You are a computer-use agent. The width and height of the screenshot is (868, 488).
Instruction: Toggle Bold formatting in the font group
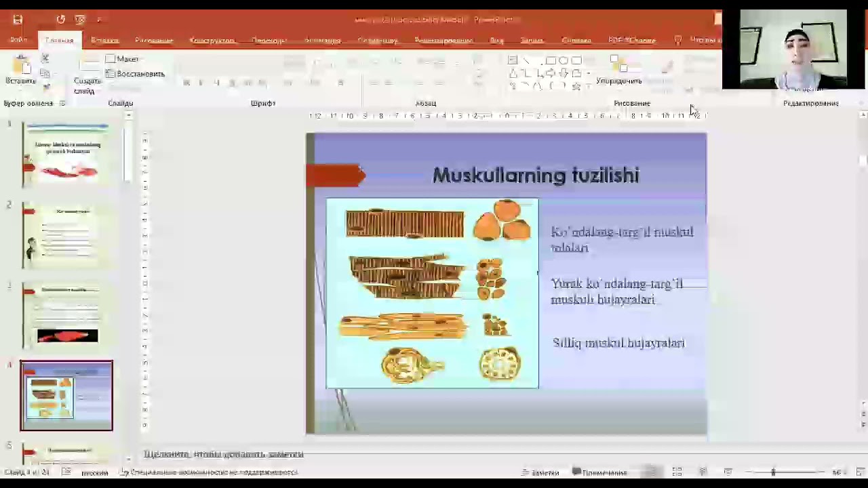(186, 83)
